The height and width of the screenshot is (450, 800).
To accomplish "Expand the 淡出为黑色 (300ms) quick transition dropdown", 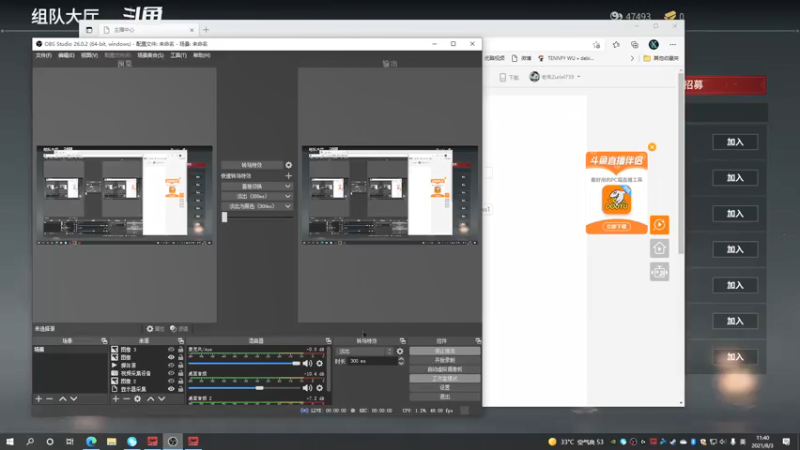I will coord(288,206).
